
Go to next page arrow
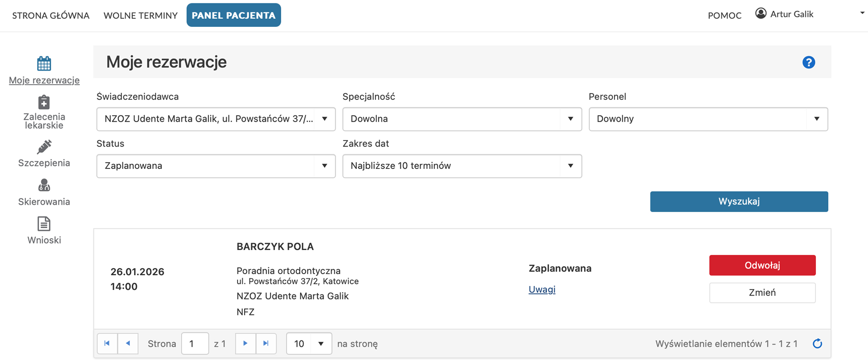(x=245, y=344)
